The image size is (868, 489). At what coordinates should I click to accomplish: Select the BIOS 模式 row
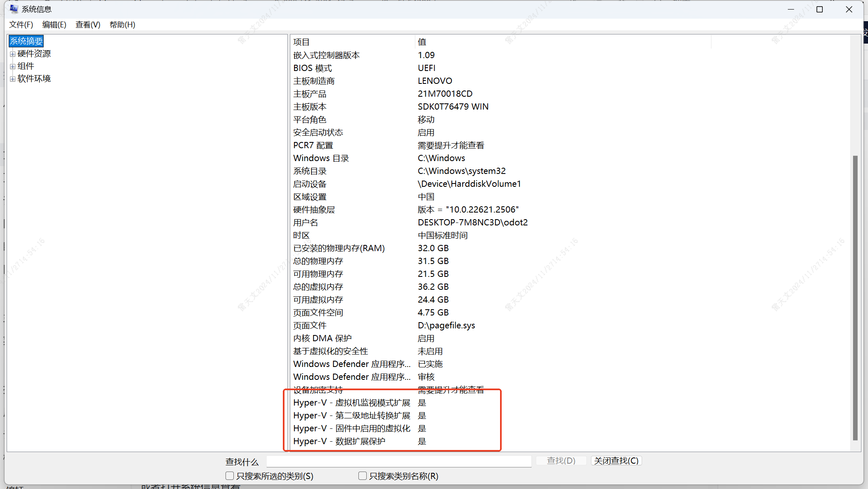(x=313, y=68)
